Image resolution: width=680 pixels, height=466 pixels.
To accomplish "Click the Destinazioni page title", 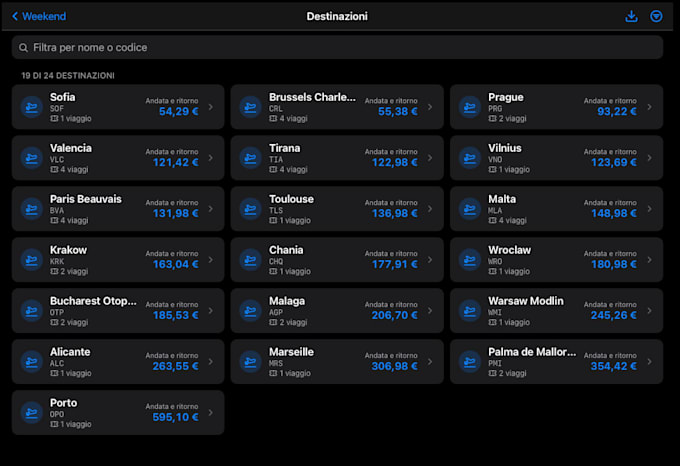I will coord(337,16).
